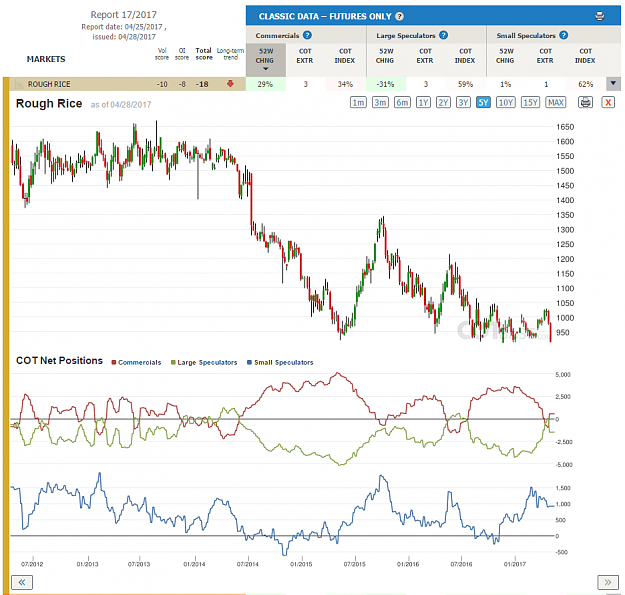Click the help icon after Futures Only
This screenshot has width=625, height=595.
[x=399, y=16]
